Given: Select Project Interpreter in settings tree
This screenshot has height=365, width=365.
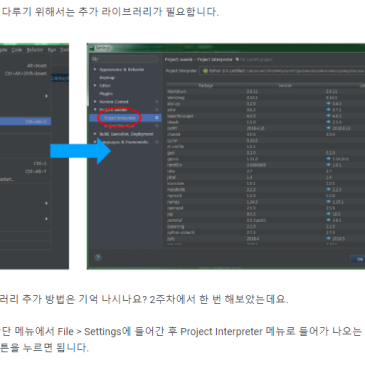Looking at the screenshot, I should [x=120, y=118].
